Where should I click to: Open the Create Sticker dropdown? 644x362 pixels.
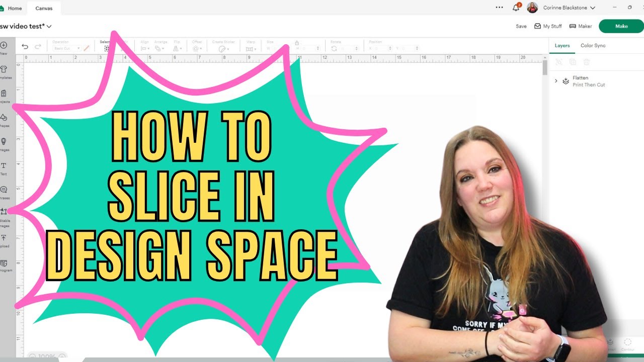tap(224, 49)
